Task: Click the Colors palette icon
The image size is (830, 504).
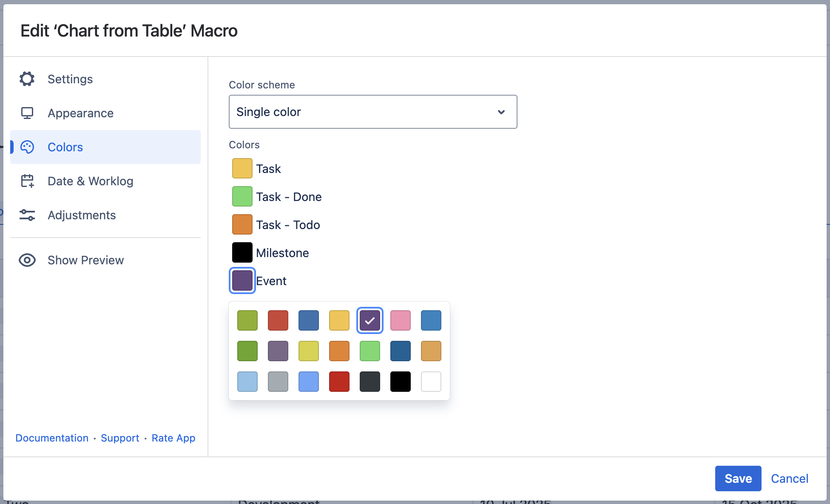Action: click(27, 147)
